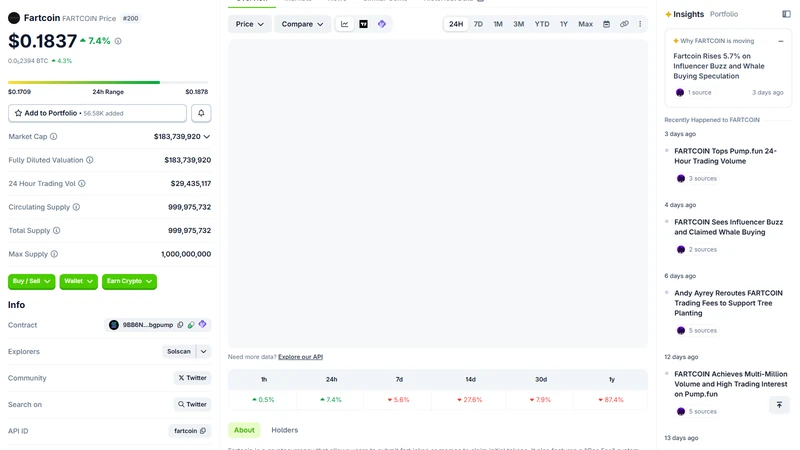This screenshot has height=450, width=800.
Task: Click the 2 sources badge
Action: click(697, 249)
